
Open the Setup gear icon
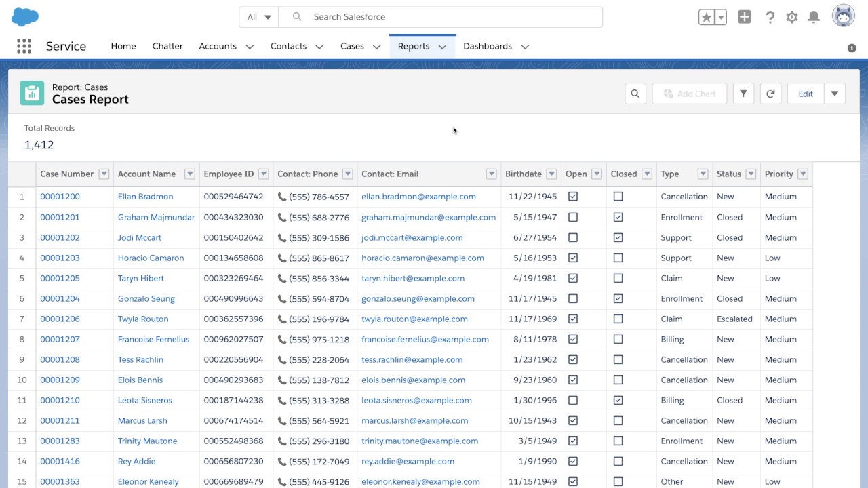click(792, 18)
